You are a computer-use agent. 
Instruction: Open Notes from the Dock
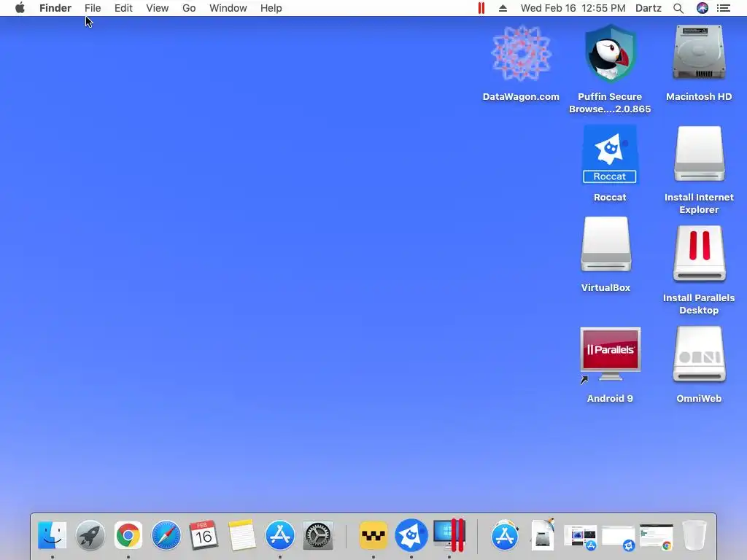coord(242,535)
